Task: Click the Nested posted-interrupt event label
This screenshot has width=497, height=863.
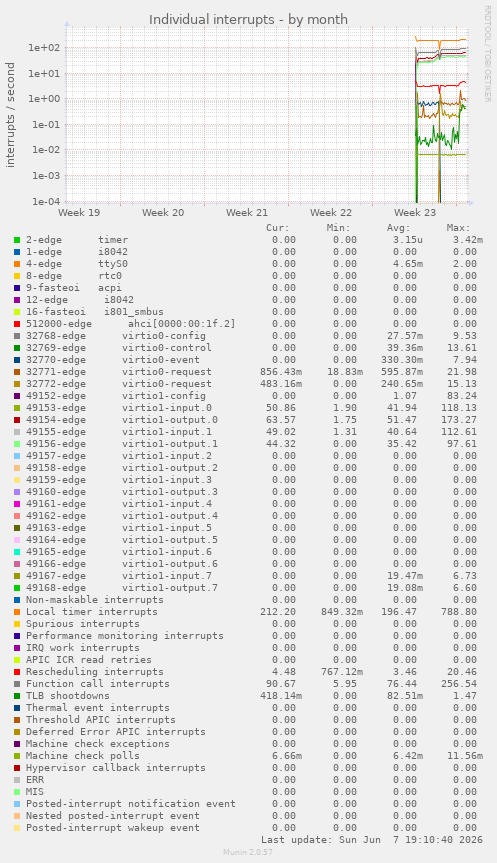Action: tap(113, 816)
